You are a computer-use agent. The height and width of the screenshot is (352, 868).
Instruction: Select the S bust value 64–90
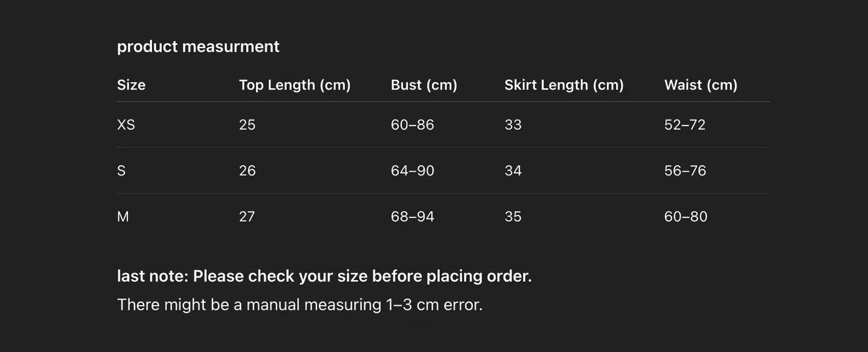tap(412, 171)
